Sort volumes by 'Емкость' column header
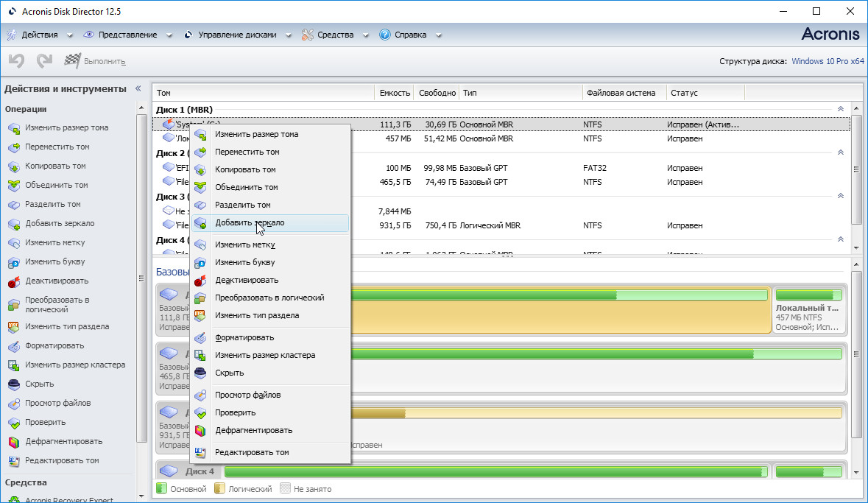The width and height of the screenshot is (868, 503). pyautogui.click(x=394, y=93)
